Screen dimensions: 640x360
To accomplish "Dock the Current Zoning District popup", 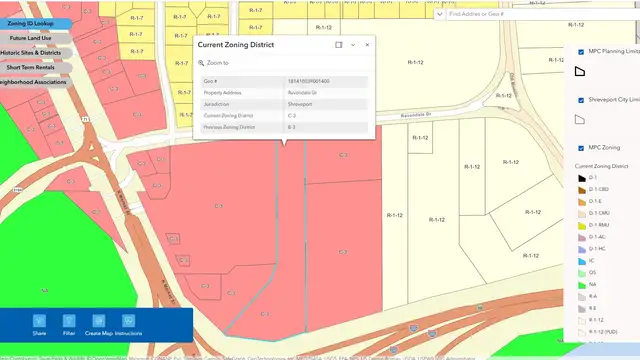I will pyautogui.click(x=339, y=45).
